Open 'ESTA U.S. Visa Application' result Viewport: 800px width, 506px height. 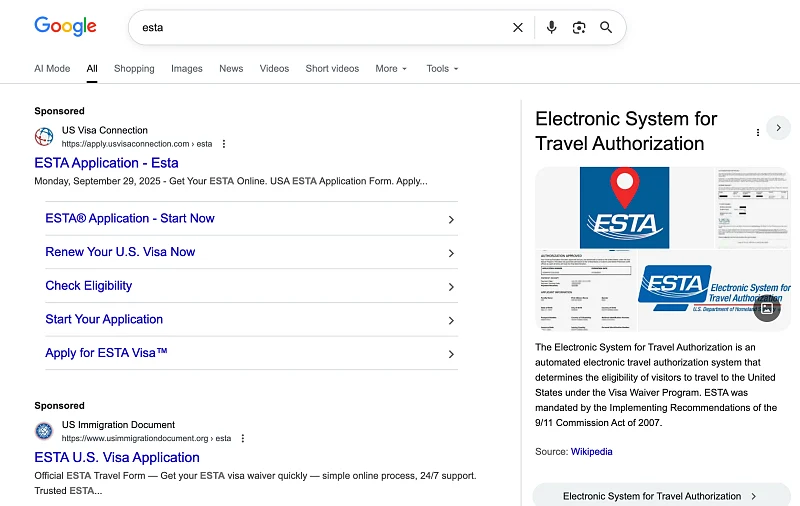(117, 457)
